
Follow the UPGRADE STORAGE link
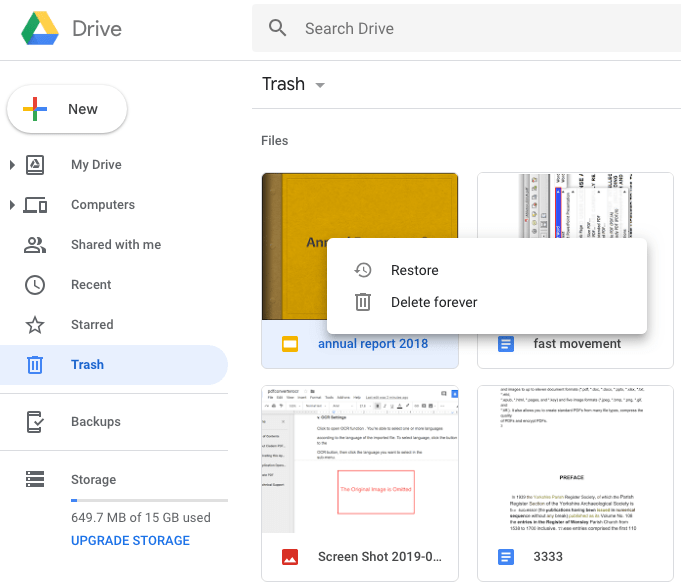(x=130, y=541)
